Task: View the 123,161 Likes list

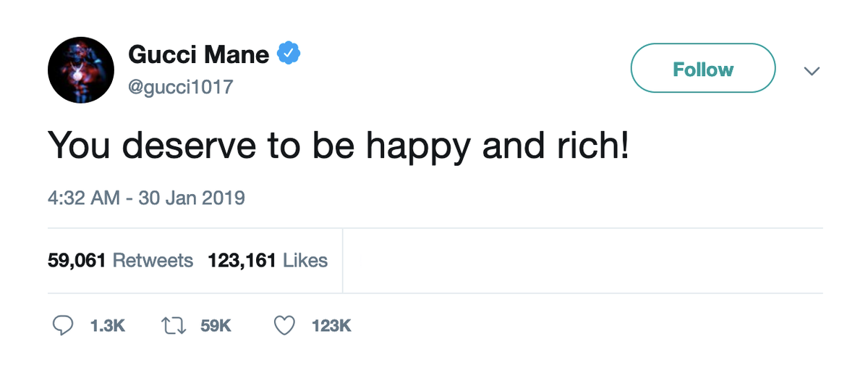Action: (x=268, y=260)
